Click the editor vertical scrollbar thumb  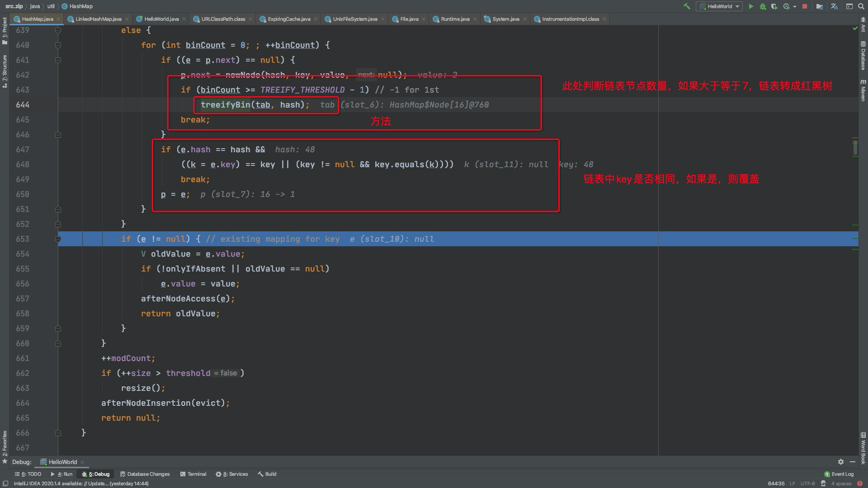click(855, 148)
